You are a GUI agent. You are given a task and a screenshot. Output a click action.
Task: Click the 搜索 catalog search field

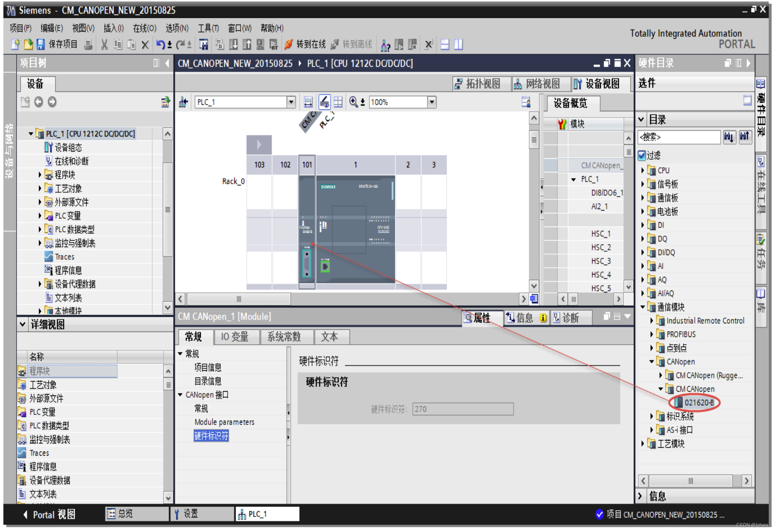[679, 137]
